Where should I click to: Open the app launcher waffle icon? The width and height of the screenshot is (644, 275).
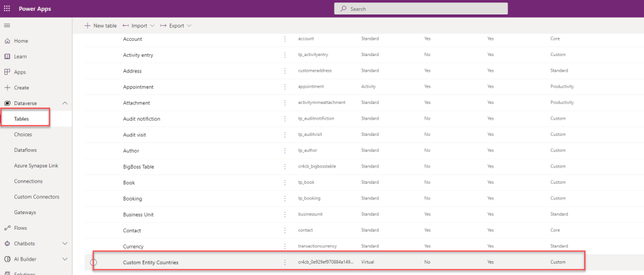tap(7, 9)
